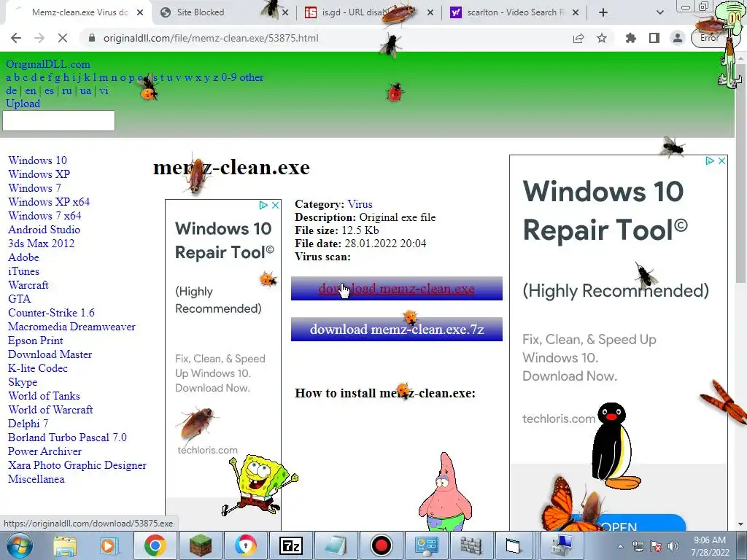
Task: Launch Windows Media Player from taskbar
Action: [x=108, y=546]
